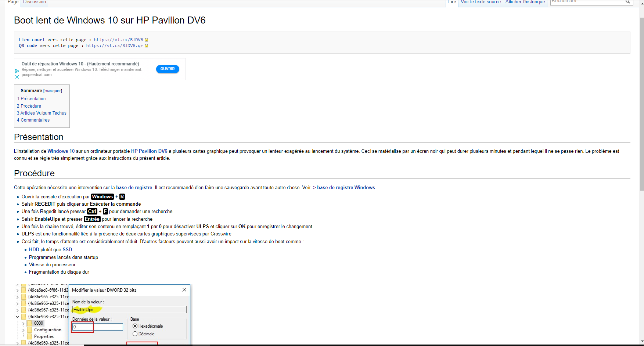Click the Configuration folder icon in registry screenshot
This screenshot has width=644, height=346.
[x=29, y=330]
